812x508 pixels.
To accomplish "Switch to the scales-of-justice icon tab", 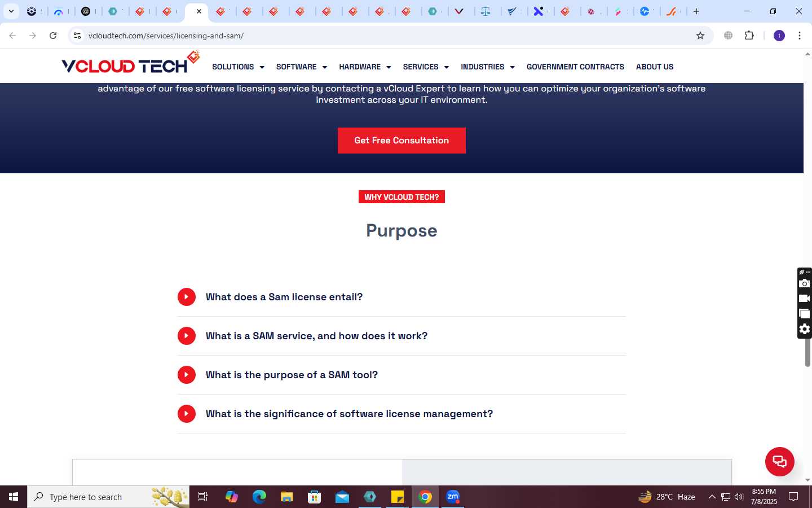I will 486,11.
